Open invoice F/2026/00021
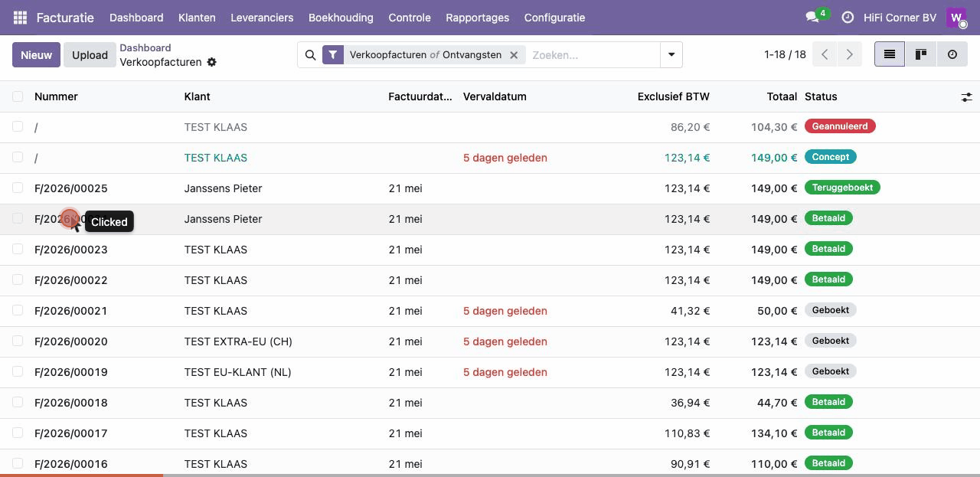Screen dimensions: 980x477 pos(71,311)
